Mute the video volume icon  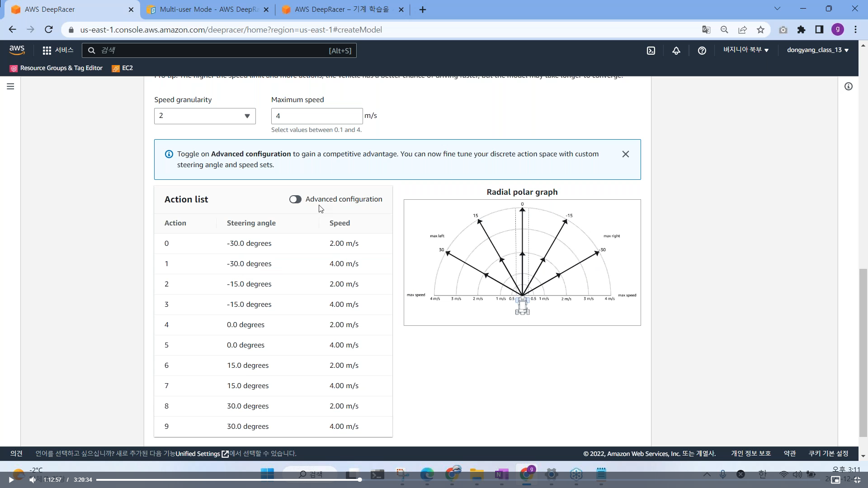(x=33, y=480)
